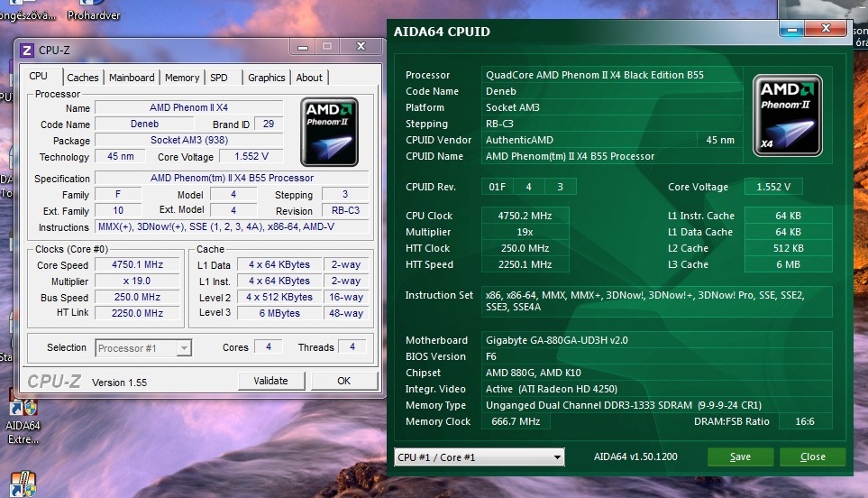Click the Instructions MMX(+), 3DNow! field

pos(232,226)
